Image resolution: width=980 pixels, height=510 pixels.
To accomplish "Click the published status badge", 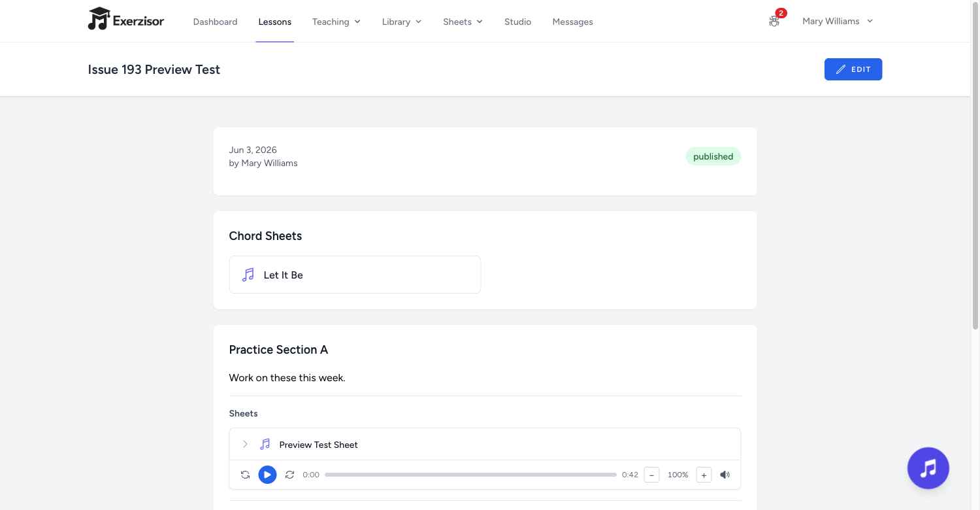I will coord(713,156).
